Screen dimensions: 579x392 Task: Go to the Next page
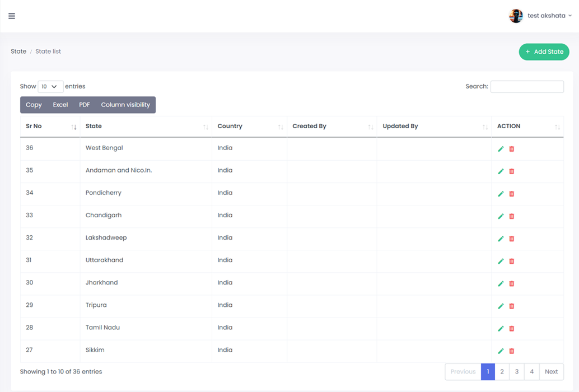(x=552, y=372)
